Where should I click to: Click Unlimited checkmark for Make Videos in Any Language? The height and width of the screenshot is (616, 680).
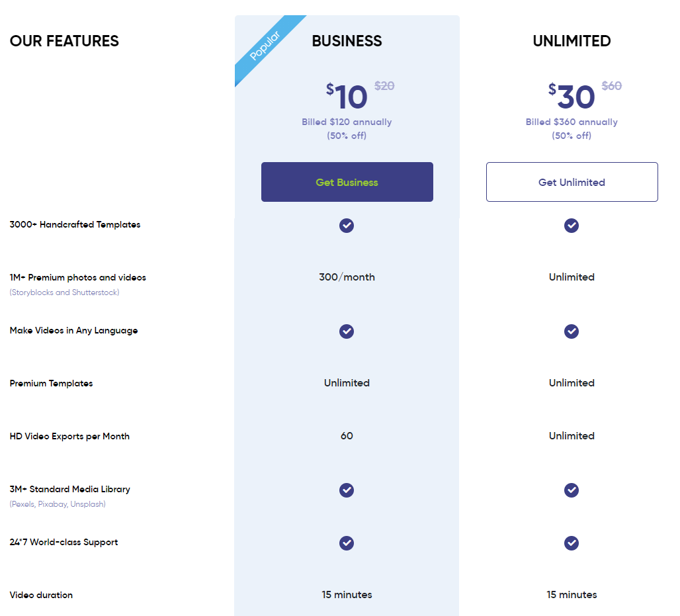tap(571, 331)
